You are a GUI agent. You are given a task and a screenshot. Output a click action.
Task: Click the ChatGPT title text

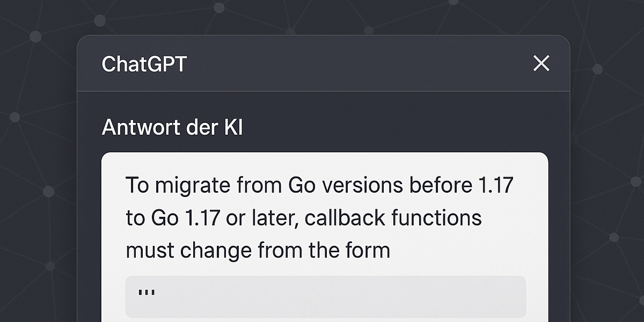tap(144, 64)
